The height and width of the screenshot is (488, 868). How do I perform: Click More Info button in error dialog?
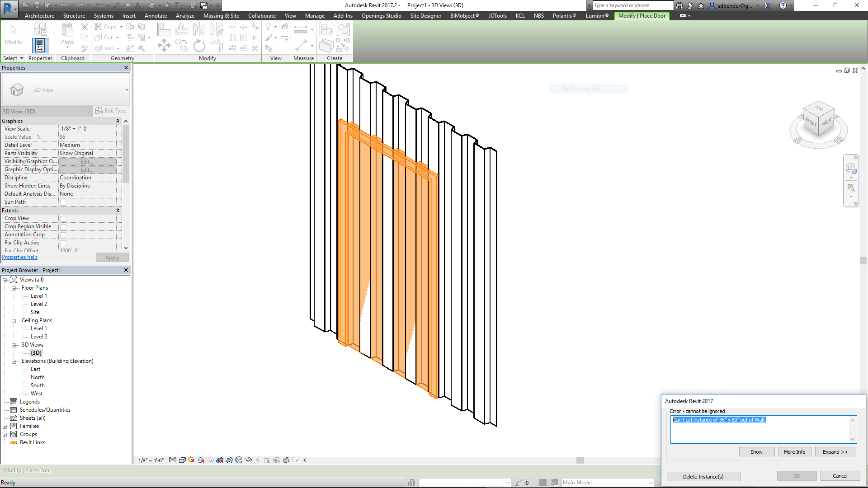click(794, 452)
